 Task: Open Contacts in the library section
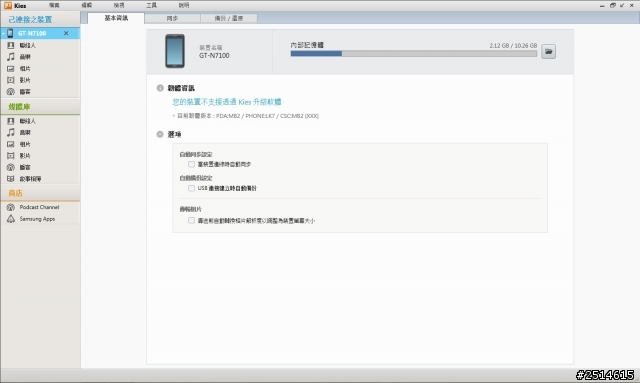coord(40,121)
